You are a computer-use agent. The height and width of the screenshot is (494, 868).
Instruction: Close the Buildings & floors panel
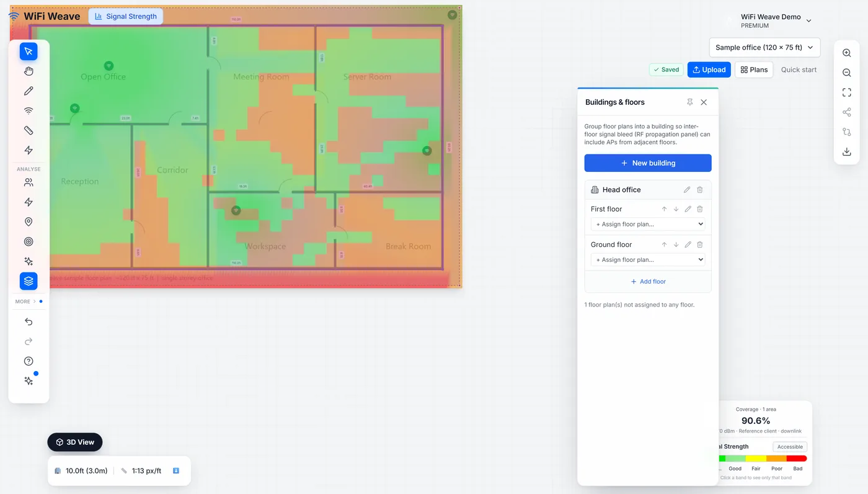pos(704,102)
